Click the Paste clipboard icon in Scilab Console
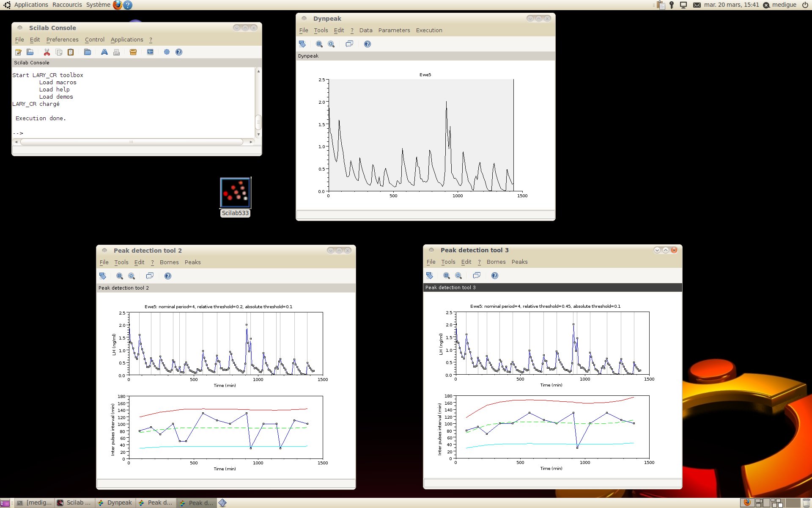Image resolution: width=812 pixels, height=508 pixels. pos(71,52)
